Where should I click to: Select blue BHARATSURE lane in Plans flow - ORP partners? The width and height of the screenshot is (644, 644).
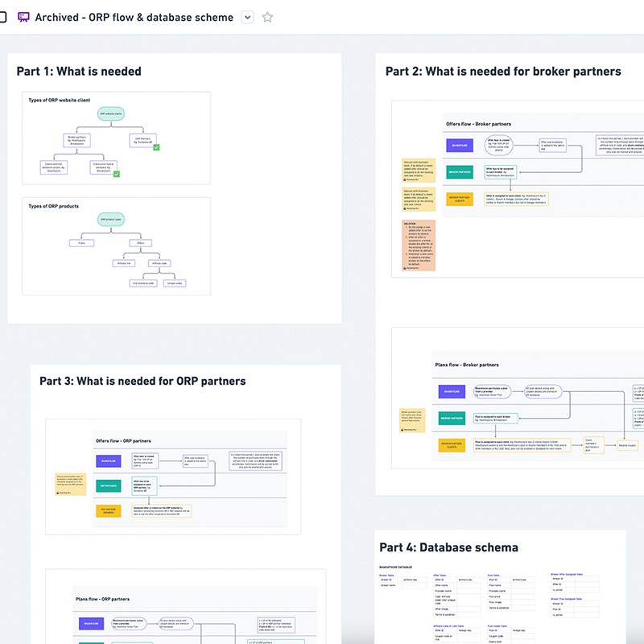pos(91,623)
